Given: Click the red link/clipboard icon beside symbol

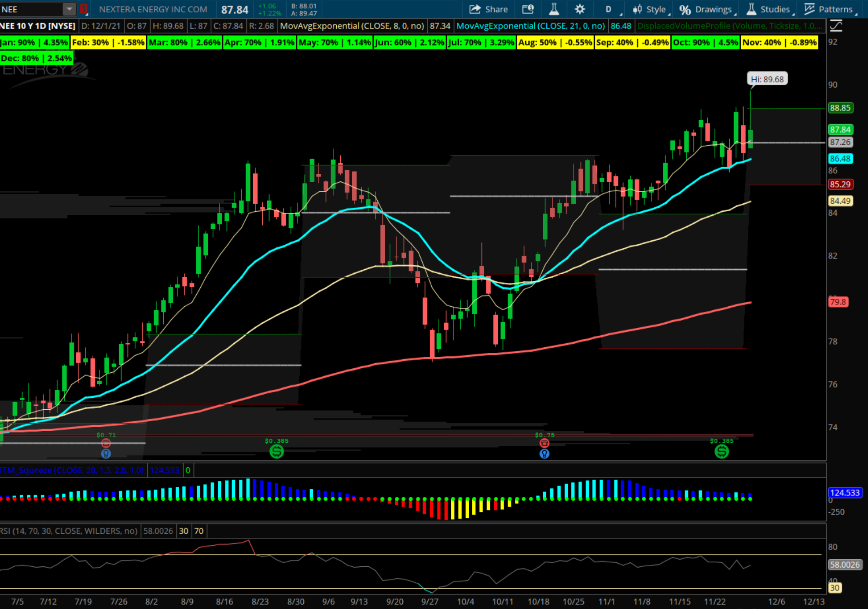Looking at the screenshot, I should tap(84, 9).
